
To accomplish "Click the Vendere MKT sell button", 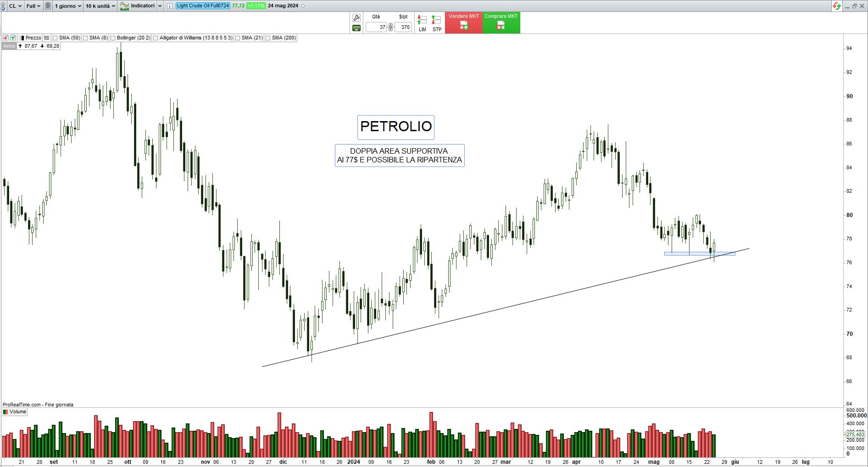I will pyautogui.click(x=463, y=22).
